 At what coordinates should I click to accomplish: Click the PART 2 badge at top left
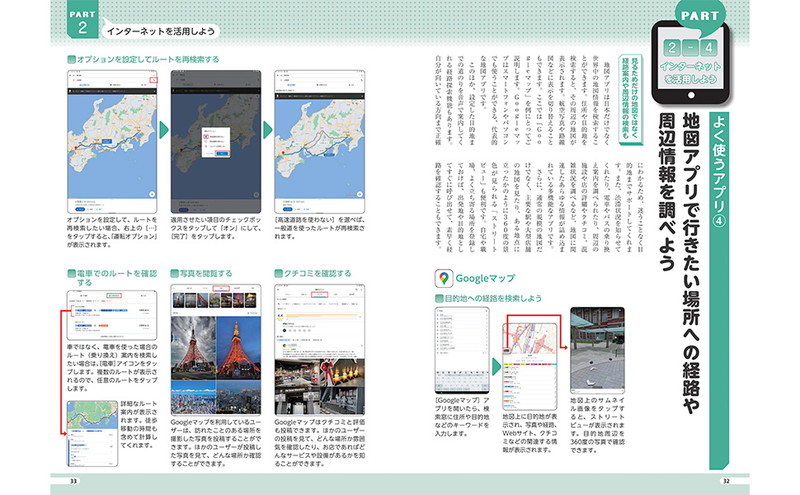click(82, 22)
